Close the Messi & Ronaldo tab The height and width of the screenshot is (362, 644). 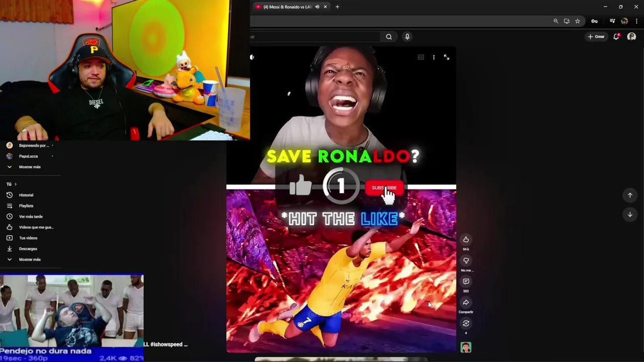click(x=325, y=7)
